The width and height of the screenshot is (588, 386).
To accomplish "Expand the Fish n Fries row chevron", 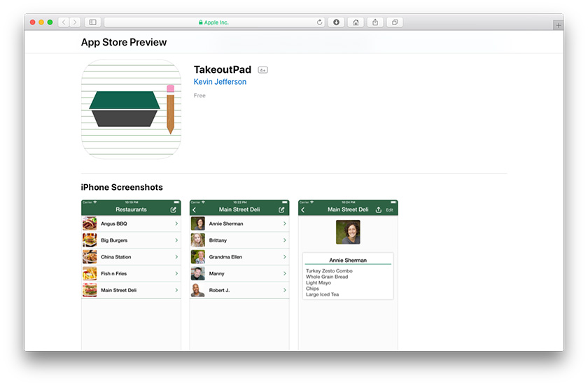I will pos(176,273).
